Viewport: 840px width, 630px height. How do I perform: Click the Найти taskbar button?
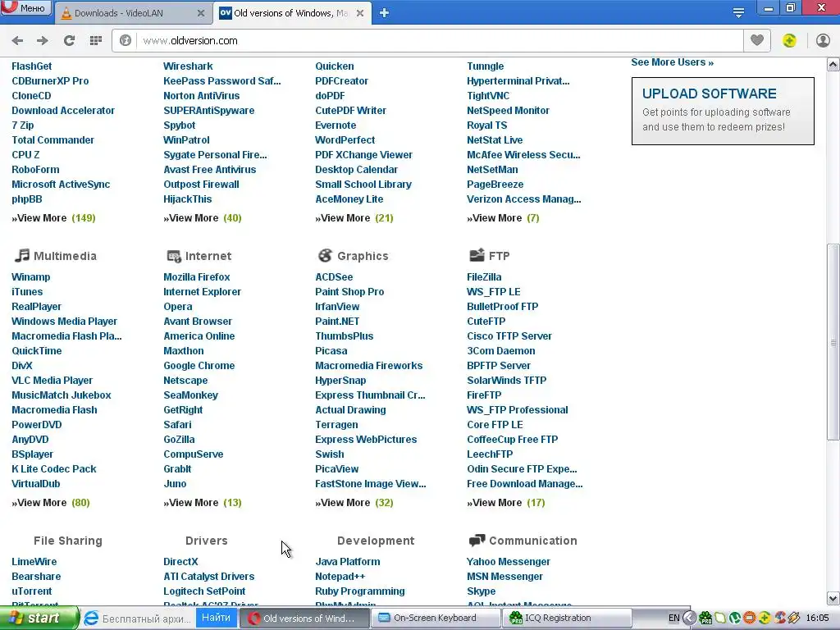(216, 618)
